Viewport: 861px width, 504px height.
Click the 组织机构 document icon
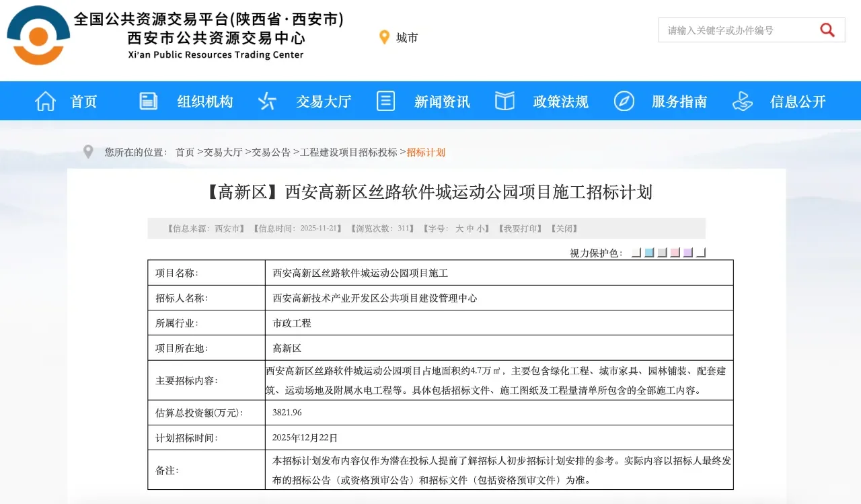147,101
